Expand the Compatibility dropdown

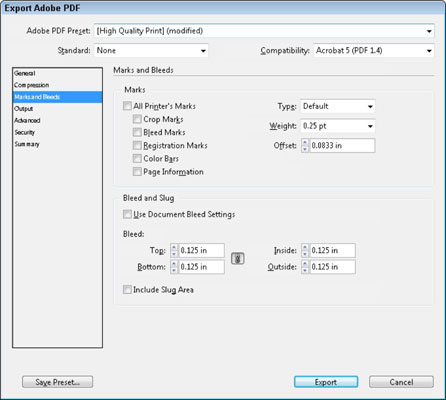click(x=374, y=51)
